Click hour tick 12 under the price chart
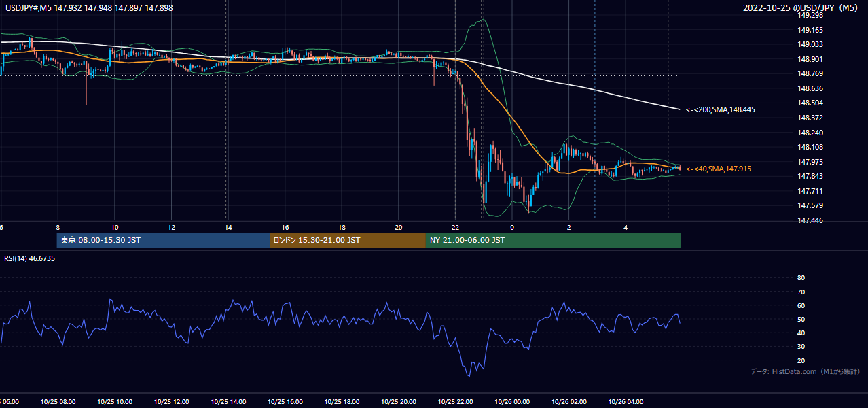The image size is (868, 408). click(x=172, y=228)
